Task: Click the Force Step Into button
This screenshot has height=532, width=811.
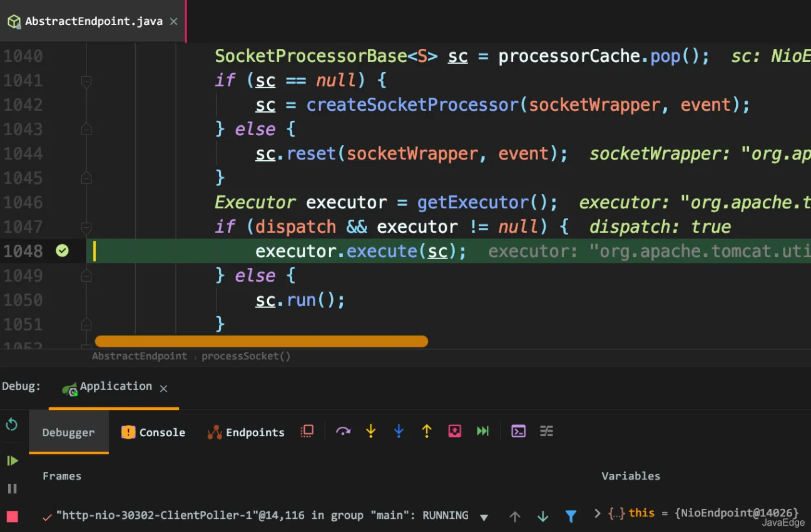Action: 399,431
